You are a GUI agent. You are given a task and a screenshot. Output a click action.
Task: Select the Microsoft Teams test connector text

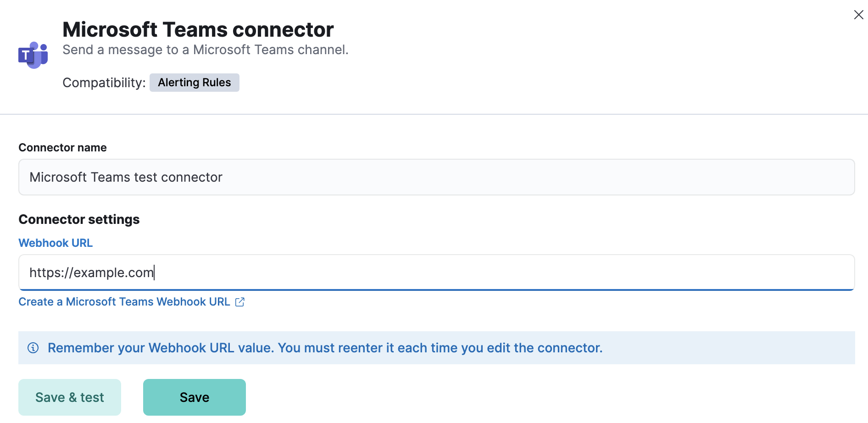point(126,177)
